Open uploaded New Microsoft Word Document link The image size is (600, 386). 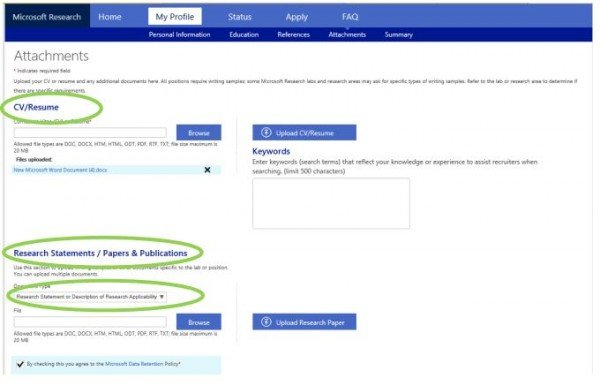coord(60,170)
